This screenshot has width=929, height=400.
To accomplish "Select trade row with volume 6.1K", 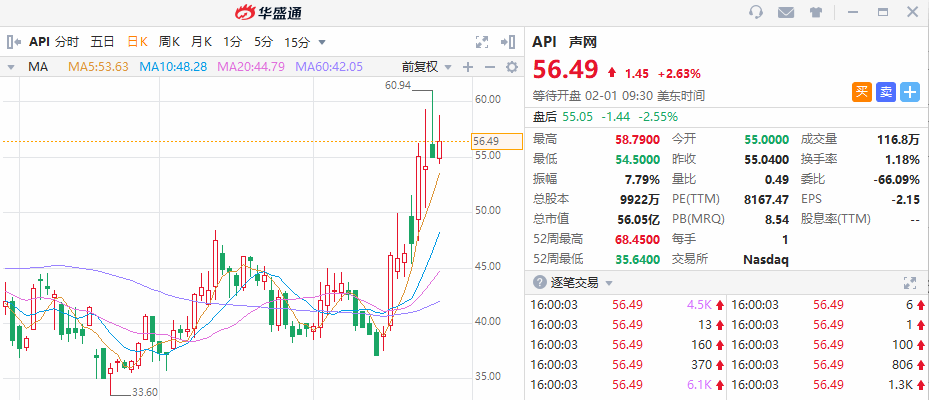I will coord(625,385).
